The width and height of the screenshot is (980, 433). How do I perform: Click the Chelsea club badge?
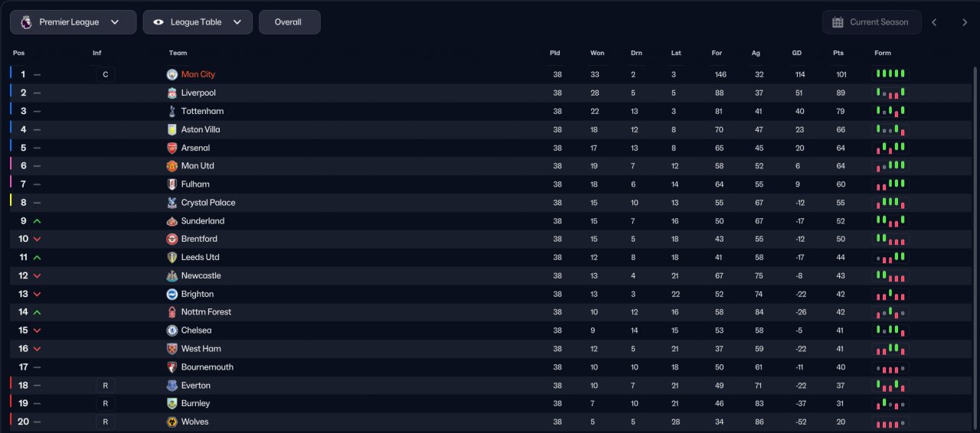click(x=171, y=330)
